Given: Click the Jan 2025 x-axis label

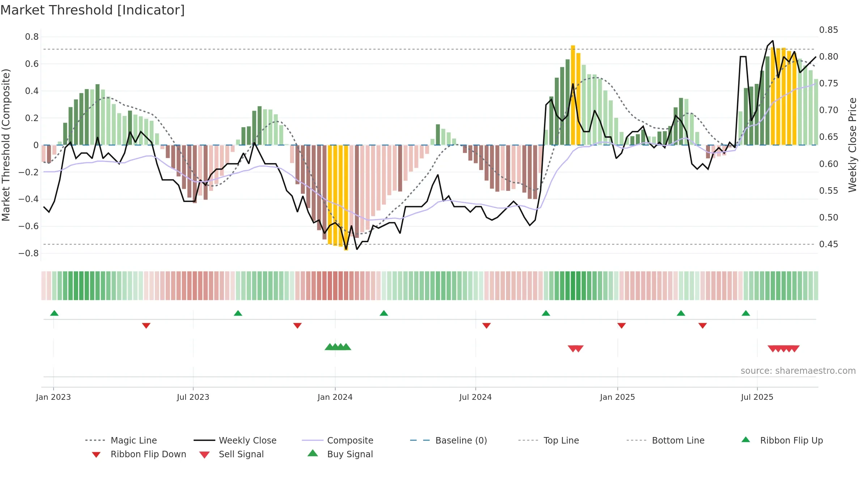Looking at the screenshot, I should pos(618,397).
